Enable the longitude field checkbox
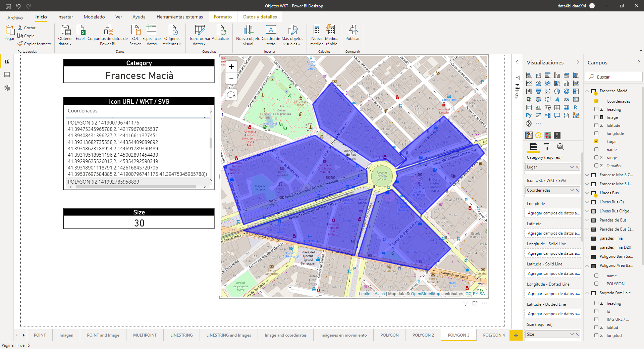 click(x=596, y=134)
